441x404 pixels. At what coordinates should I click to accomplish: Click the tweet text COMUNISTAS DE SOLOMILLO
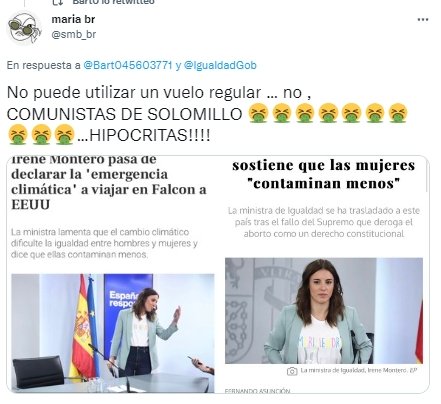(124, 114)
